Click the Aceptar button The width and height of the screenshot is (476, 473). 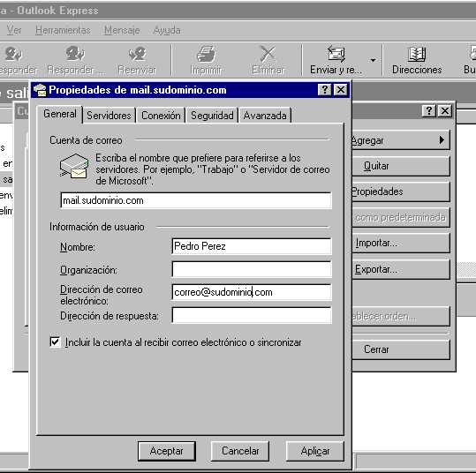(166, 451)
